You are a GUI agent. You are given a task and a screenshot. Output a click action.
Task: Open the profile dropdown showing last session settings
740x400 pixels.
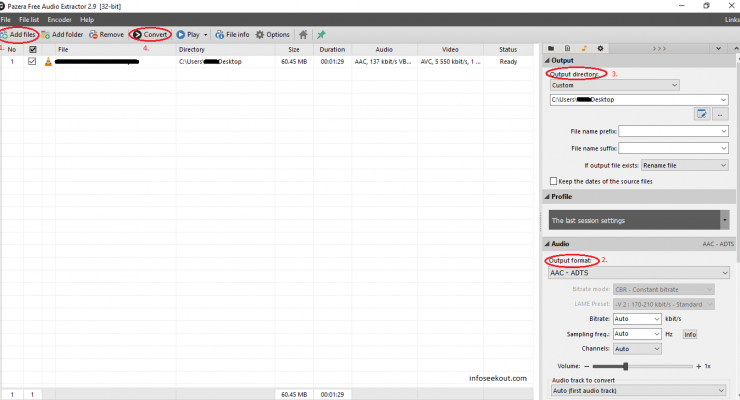[724, 220]
